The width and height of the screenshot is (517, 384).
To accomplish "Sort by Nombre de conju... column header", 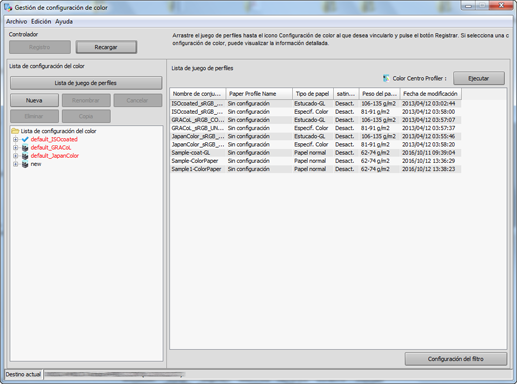I will [198, 94].
